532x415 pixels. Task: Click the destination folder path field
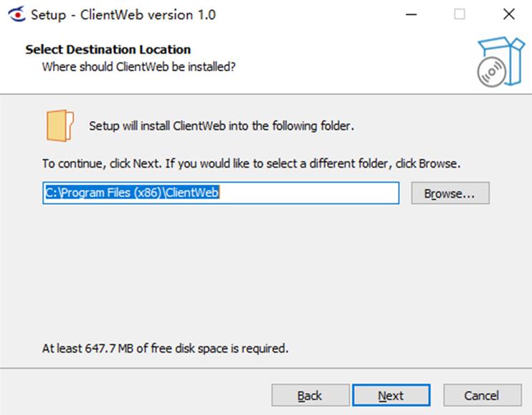pos(221,193)
